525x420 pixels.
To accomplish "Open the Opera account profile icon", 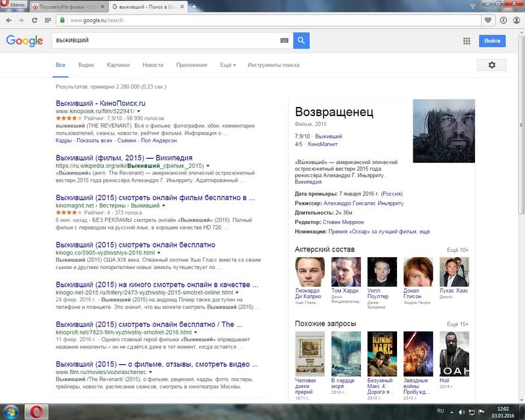I will [x=516, y=20].
